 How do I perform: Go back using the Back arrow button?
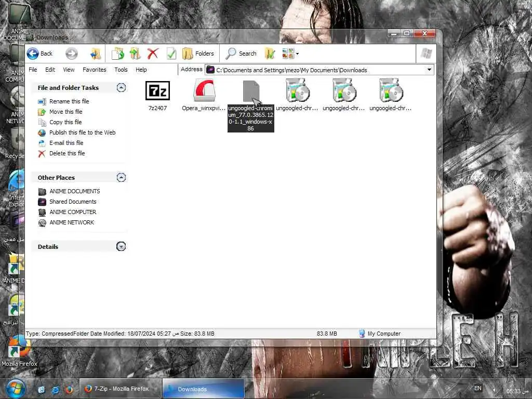[39, 54]
